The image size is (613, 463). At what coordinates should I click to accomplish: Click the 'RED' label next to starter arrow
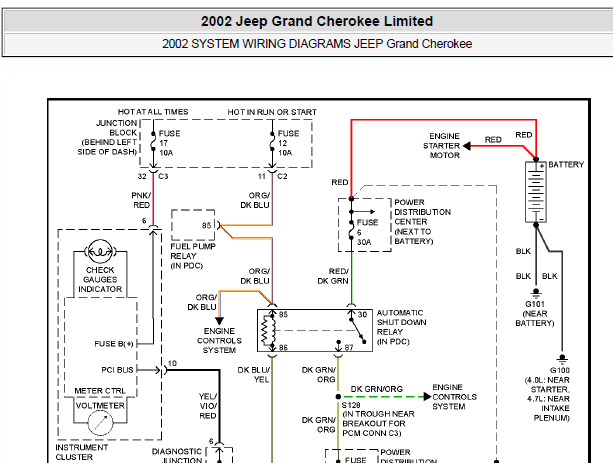tap(493, 140)
